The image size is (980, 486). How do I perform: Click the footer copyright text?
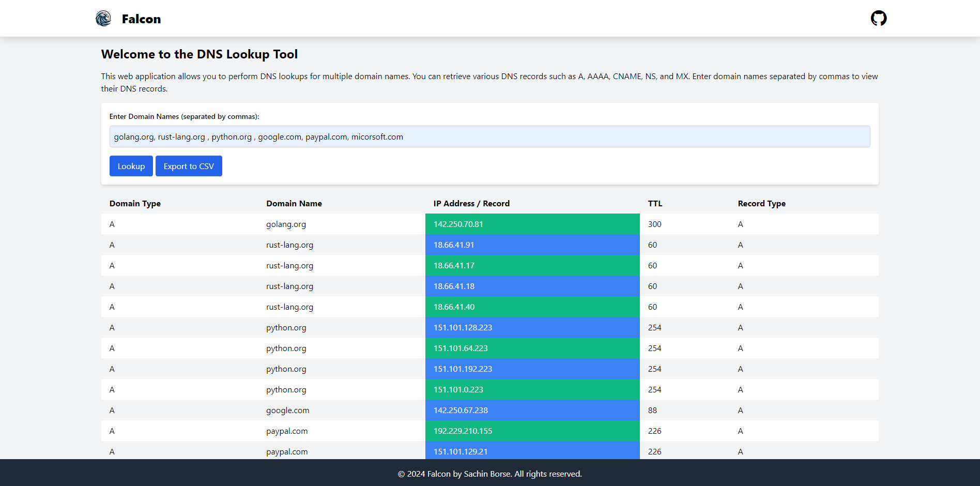(490, 474)
